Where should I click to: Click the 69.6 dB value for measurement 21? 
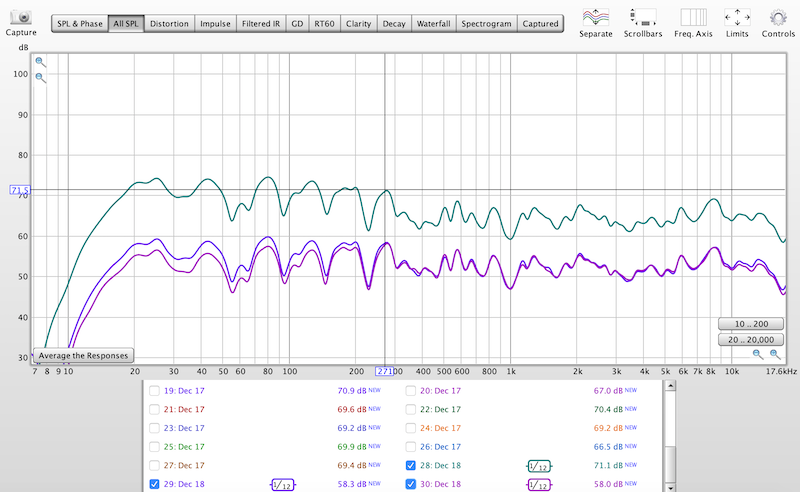(x=352, y=409)
